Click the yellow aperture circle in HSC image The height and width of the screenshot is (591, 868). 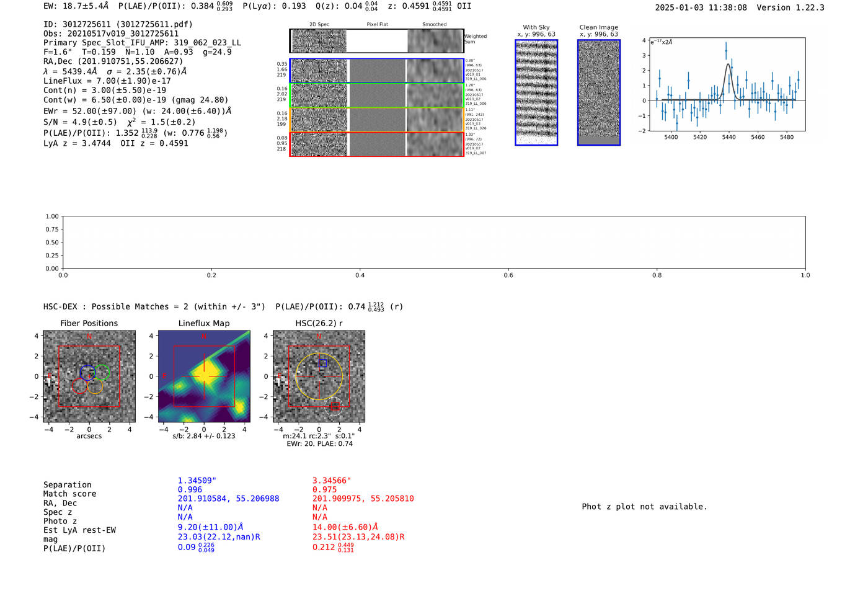(x=319, y=376)
